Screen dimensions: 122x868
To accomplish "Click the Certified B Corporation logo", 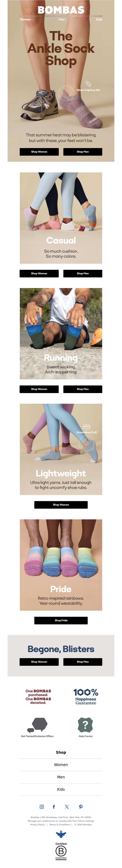I will [61, 851].
